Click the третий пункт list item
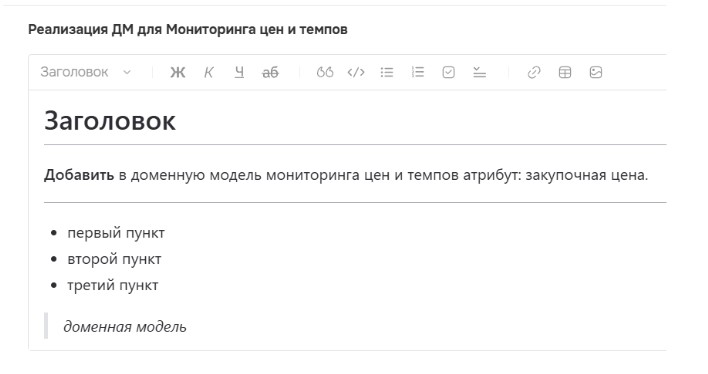This screenshot has height=374, width=708. pyautogui.click(x=113, y=285)
